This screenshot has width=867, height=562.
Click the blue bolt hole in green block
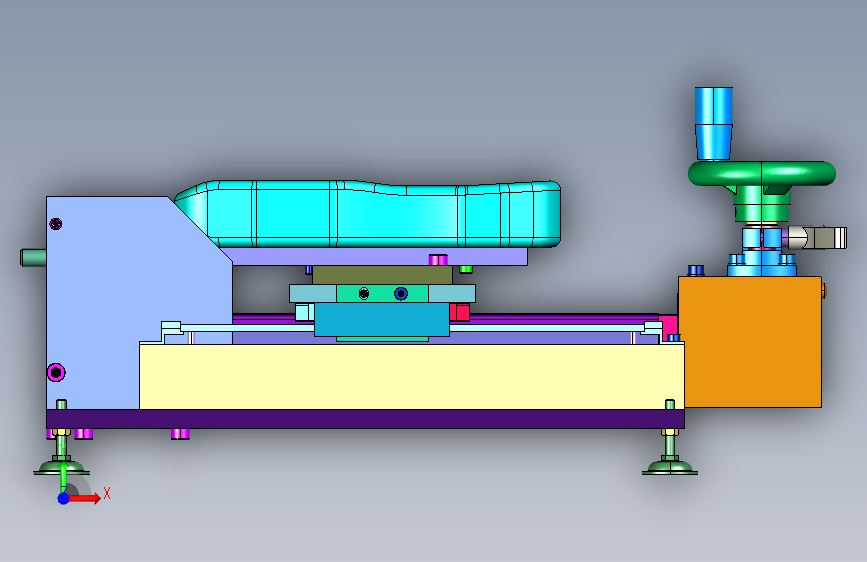(x=401, y=294)
